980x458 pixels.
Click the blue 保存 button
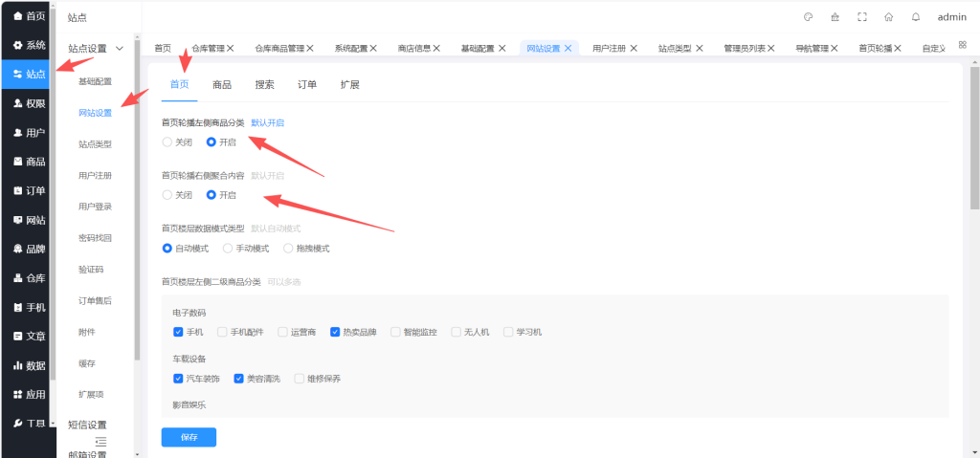(x=189, y=437)
